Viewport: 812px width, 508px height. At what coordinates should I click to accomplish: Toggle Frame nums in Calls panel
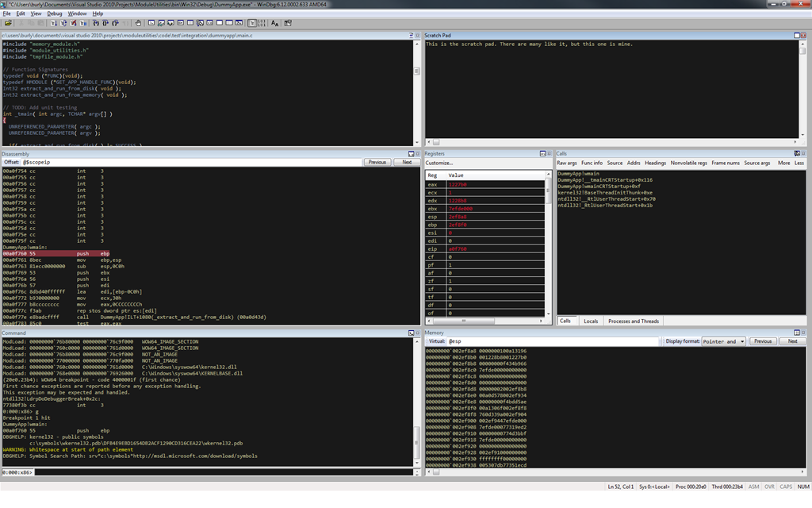pos(725,163)
